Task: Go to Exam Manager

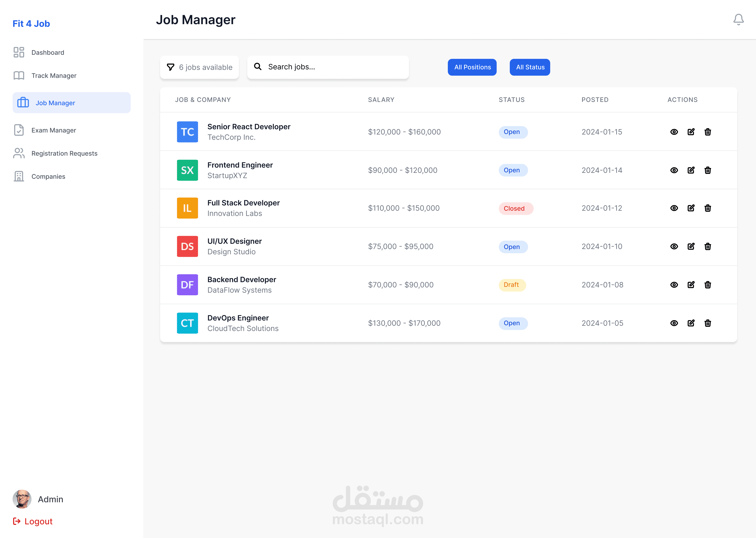Action: tap(54, 130)
